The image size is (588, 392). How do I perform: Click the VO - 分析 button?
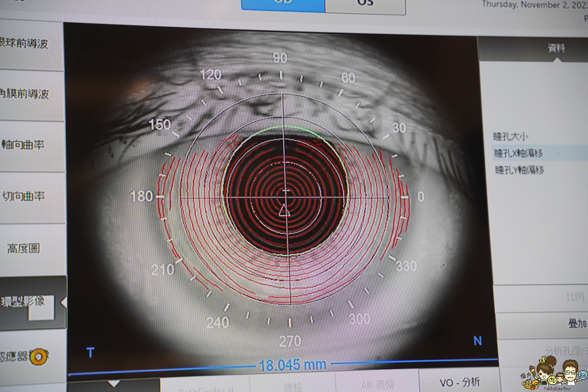(459, 382)
